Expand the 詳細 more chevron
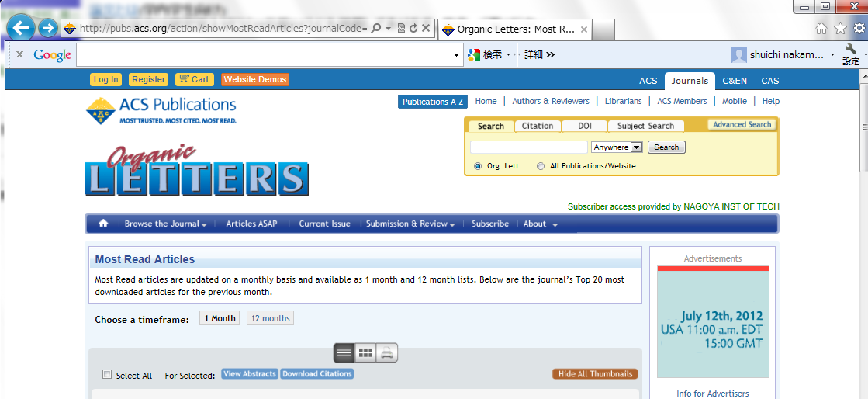This screenshot has height=399, width=868. coord(550,55)
